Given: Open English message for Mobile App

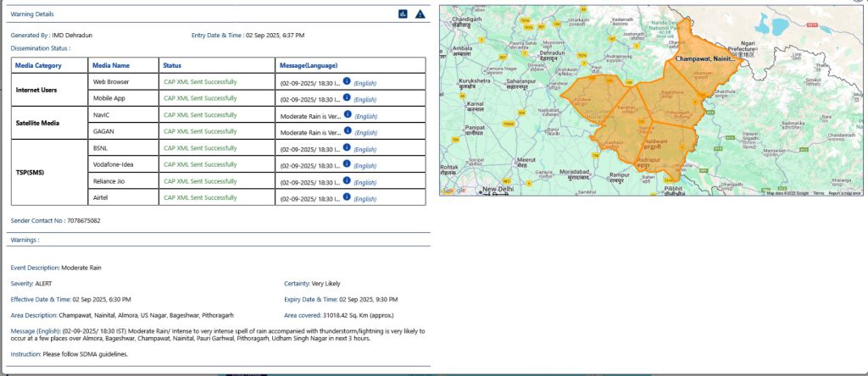Looking at the screenshot, I should click(365, 100).
